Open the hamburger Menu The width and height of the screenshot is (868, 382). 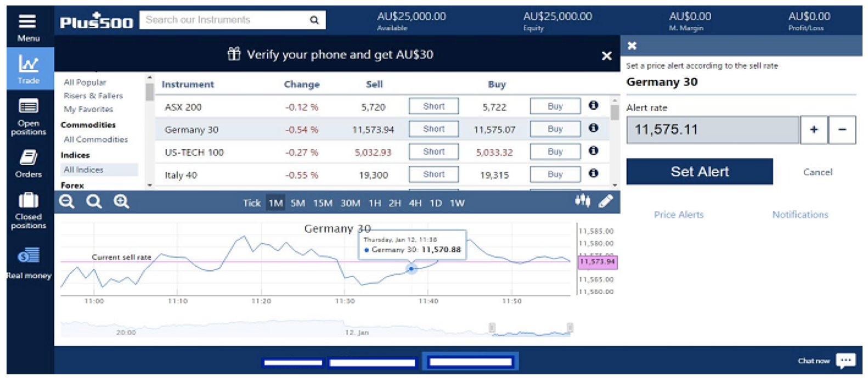[28, 27]
